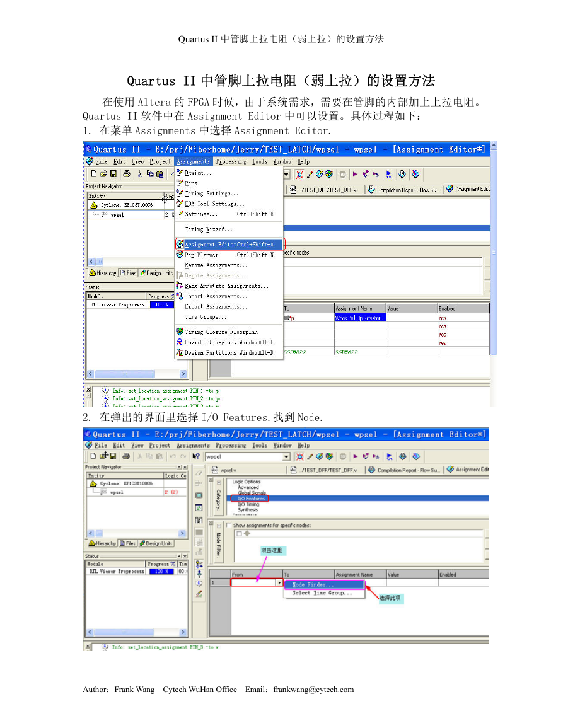
Task: Click the Print icon in step 2 screenshot
Action: (126, 456)
